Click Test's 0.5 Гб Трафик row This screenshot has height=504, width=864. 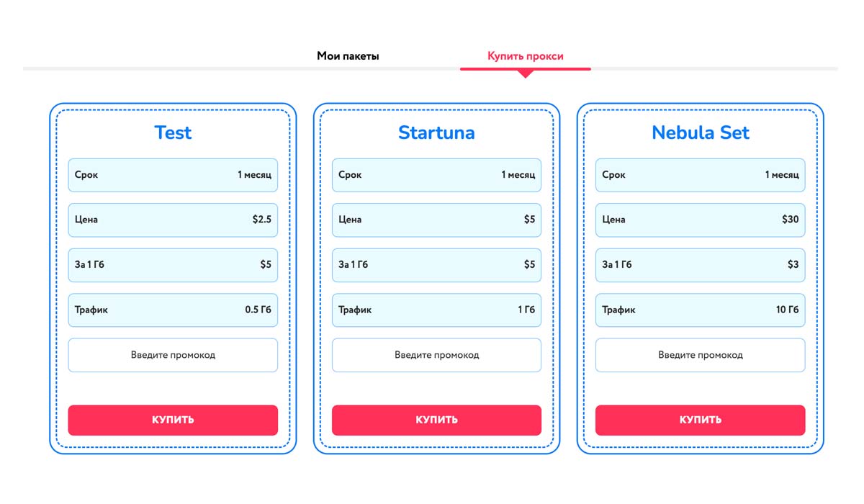coord(173,310)
